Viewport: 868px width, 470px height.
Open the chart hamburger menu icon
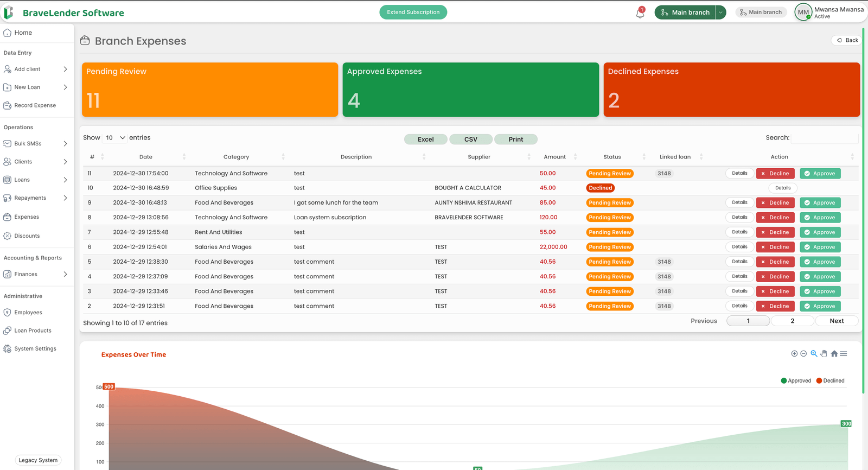click(844, 354)
